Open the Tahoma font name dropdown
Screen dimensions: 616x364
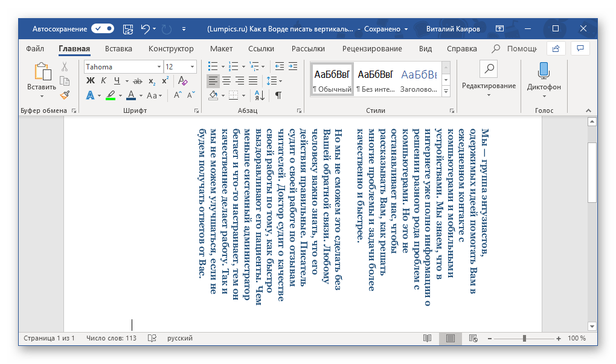159,67
